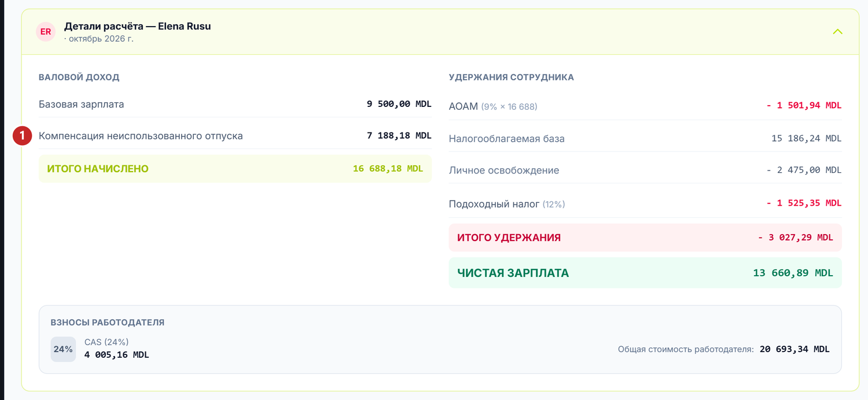Select the header title Детали расчёта — Elena Rusu
Image resolution: width=868 pixels, height=400 pixels.
tap(138, 26)
